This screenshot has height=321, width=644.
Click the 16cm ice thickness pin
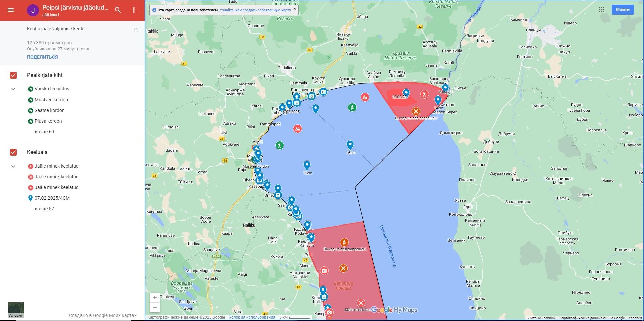pos(350,145)
